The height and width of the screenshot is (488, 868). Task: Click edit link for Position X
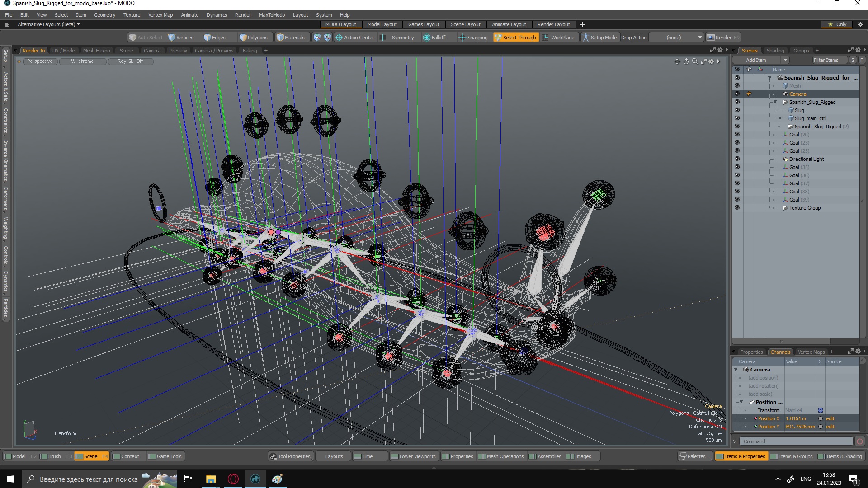830,418
